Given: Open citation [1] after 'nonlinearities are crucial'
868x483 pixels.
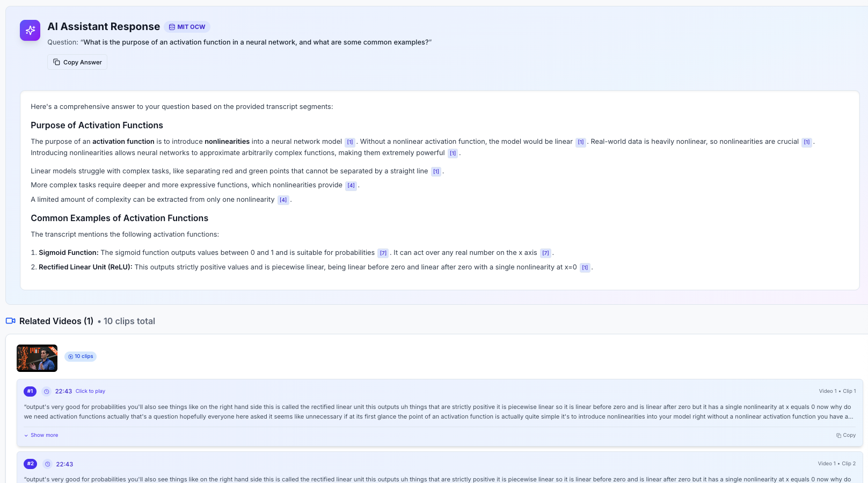Looking at the screenshot, I should (807, 142).
